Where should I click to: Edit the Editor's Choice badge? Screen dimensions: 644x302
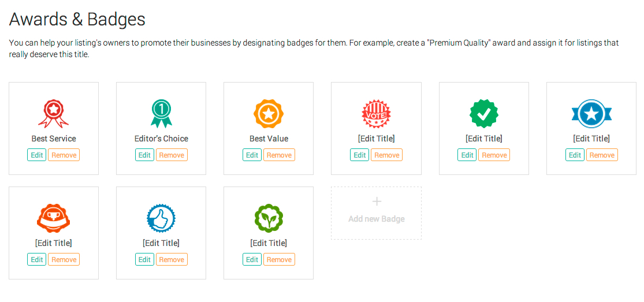pyautogui.click(x=144, y=155)
